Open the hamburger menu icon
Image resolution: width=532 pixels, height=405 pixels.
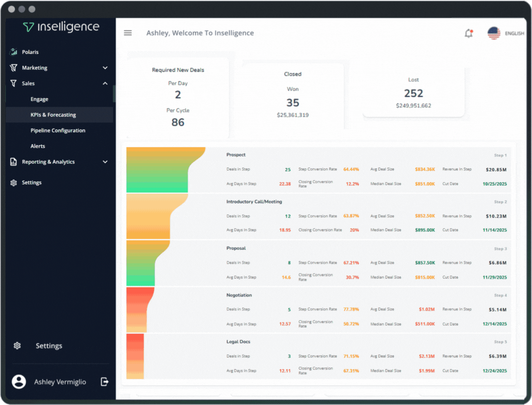pos(128,33)
